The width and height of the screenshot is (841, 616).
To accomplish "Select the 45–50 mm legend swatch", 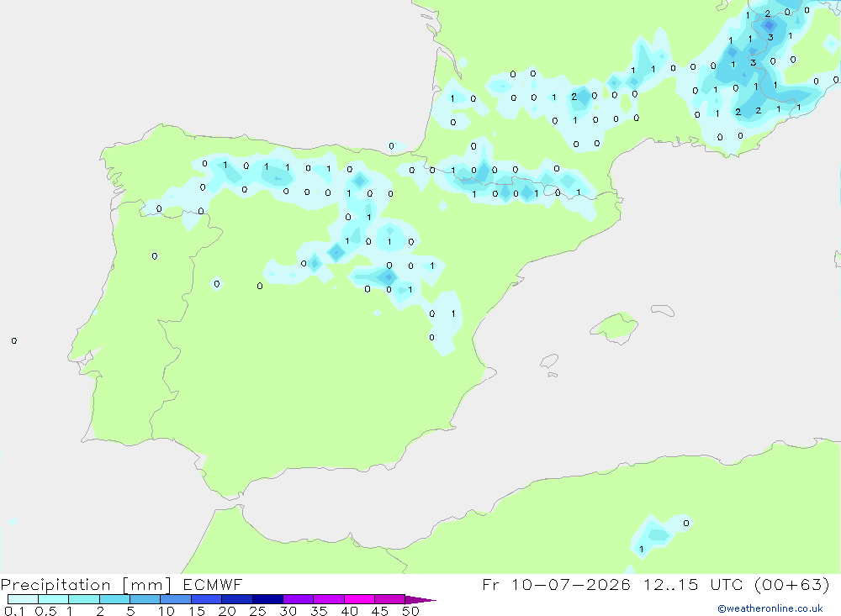I will coord(390,599).
